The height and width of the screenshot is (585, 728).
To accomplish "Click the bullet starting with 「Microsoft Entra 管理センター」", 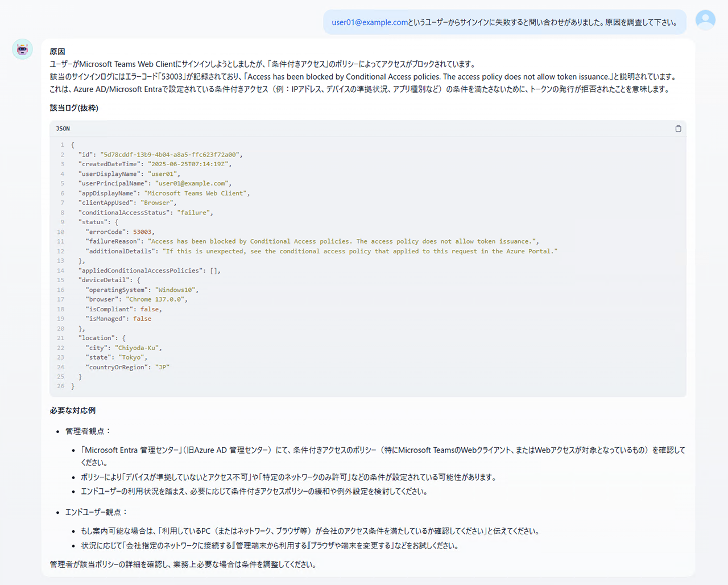I will [x=383, y=456].
